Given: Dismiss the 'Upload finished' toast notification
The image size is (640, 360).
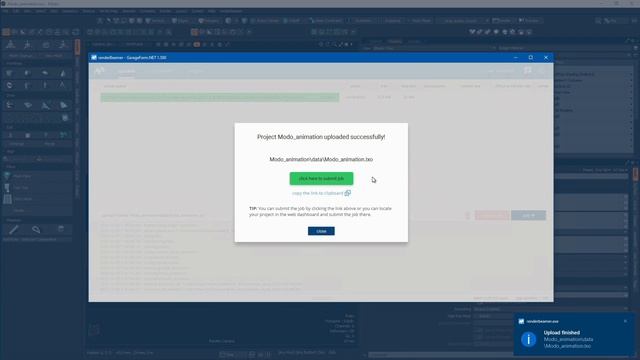Looking at the screenshot, I should (625, 321).
